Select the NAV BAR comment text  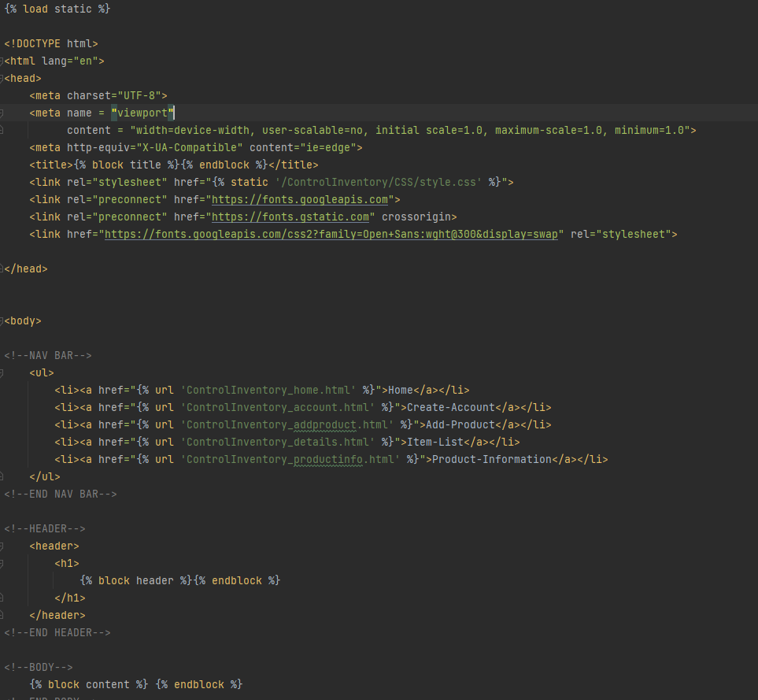tap(47, 355)
